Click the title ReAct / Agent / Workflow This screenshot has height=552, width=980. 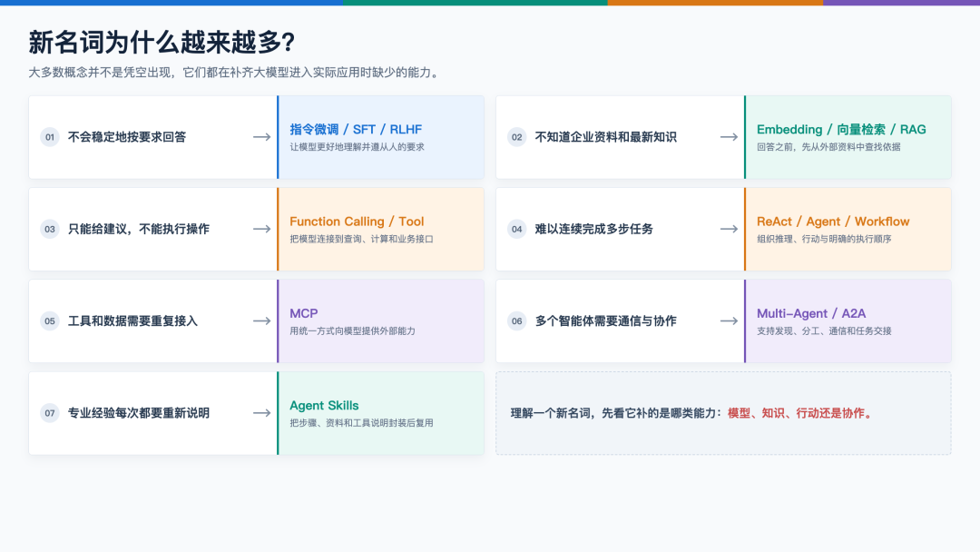pyautogui.click(x=833, y=222)
